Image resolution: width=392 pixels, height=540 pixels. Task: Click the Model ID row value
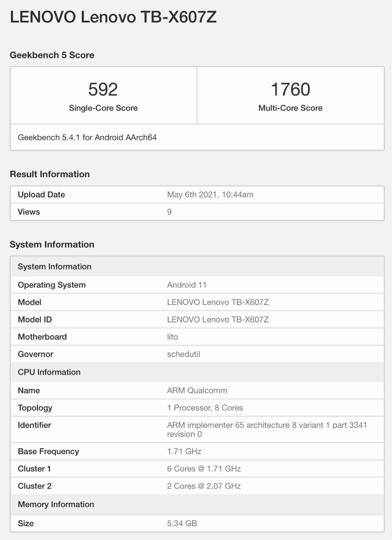click(x=218, y=319)
